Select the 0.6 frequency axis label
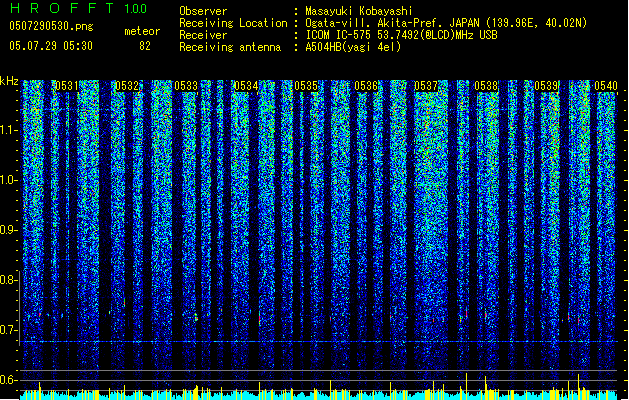The image size is (629, 400). 8,380
